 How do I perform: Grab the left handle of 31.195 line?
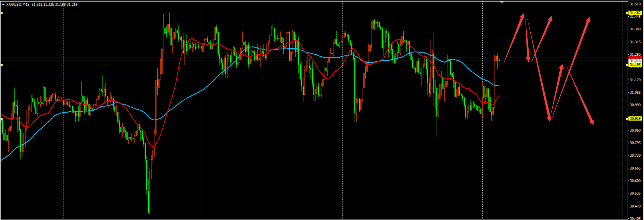click(x=2, y=65)
